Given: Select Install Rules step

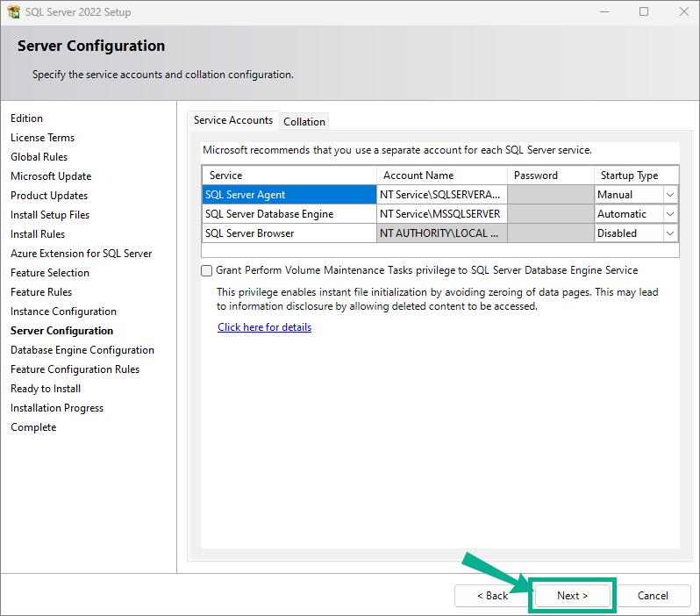Looking at the screenshot, I should click(x=38, y=234).
